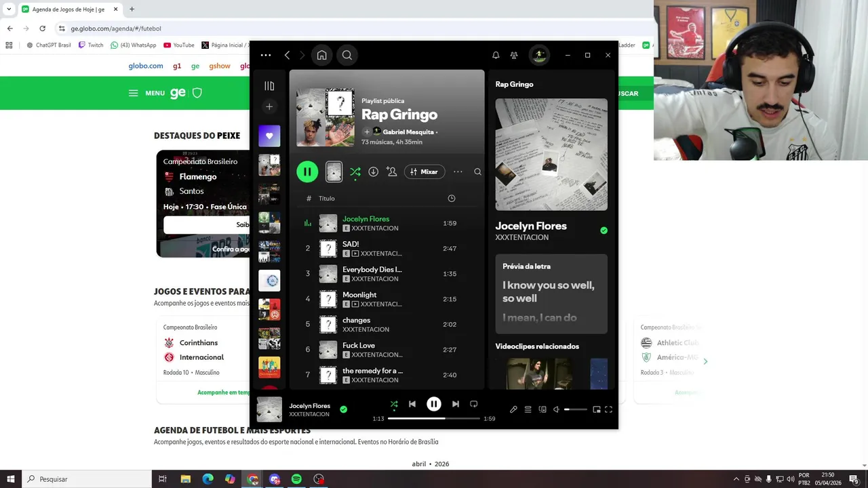Invite collaborators to playlist

tap(391, 172)
